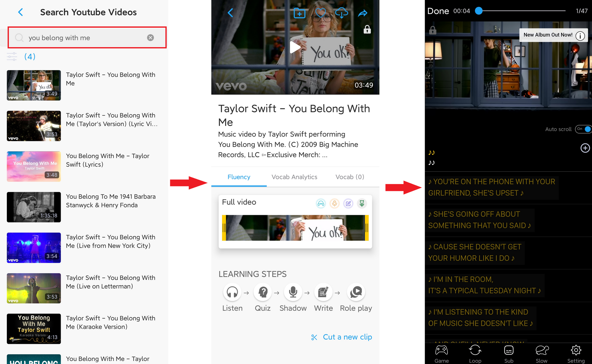Click the plus circle add icon
The width and height of the screenshot is (592, 364).
pyautogui.click(x=585, y=148)
